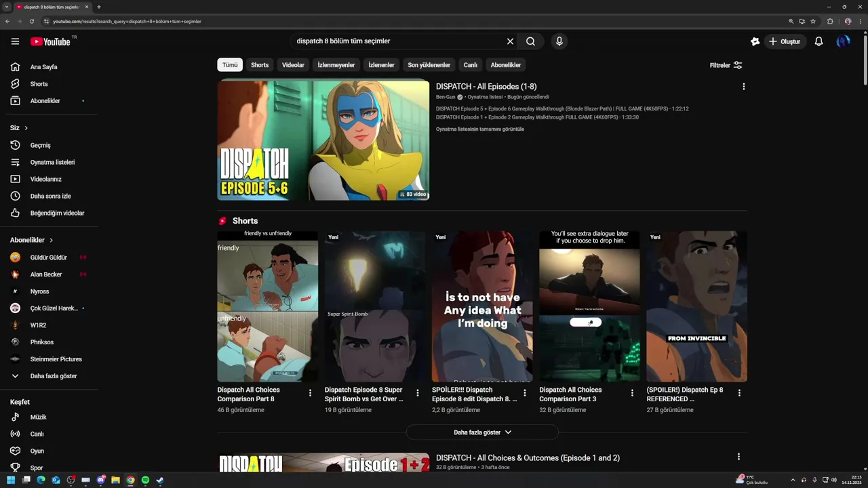The image size is (868, 488).
Task: Open the account avatar menu
Action: tap(843, 41)
